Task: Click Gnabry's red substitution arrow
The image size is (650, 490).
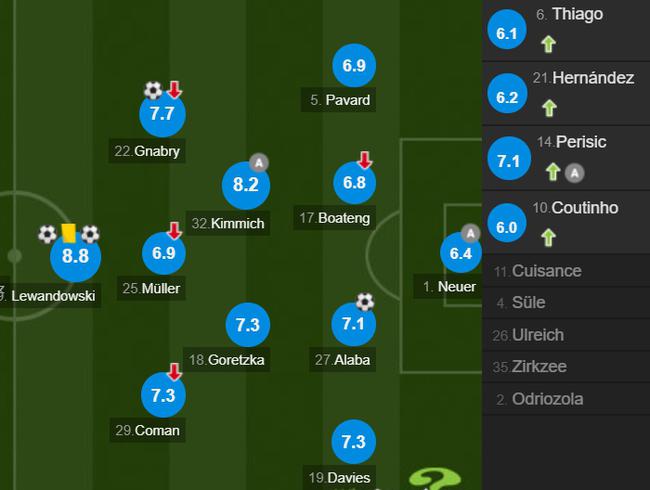Action: [175, 90]
